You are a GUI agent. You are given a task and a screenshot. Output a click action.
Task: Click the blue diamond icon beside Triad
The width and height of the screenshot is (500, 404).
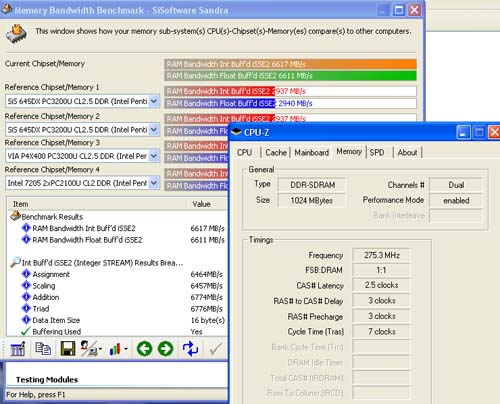click(x=26, y=308)
